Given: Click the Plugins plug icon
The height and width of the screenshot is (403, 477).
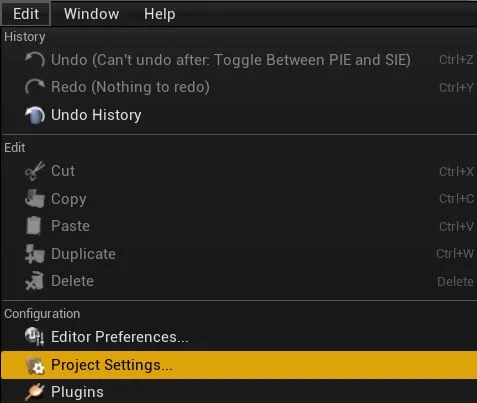Looking at the screenshot, I should pos(35,392).
